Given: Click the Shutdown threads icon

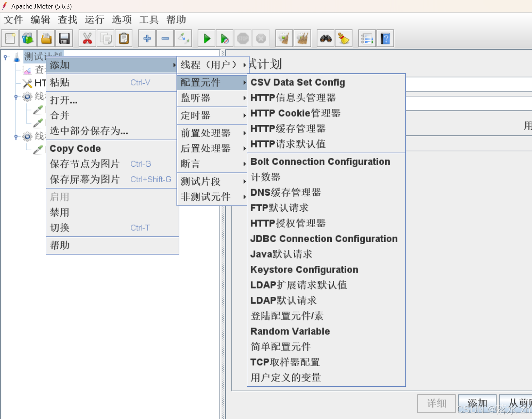Looking at the screenshot, I should [261, 38].
